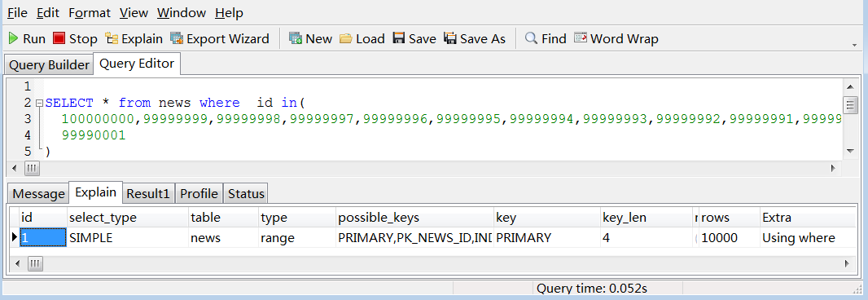The height and width of the screenshot is (300, 868).
Task: Click the key_len column header
Action: pyautogui.click(x=647, y=218)
